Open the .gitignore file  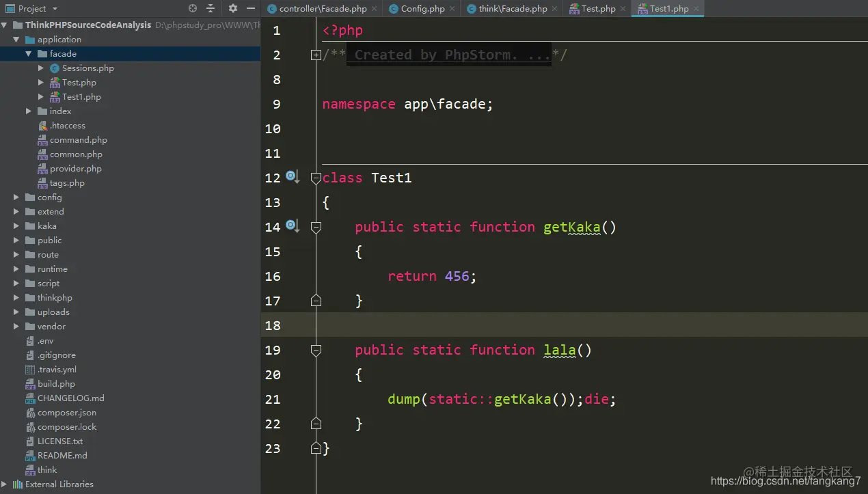[x=56, y=355]
